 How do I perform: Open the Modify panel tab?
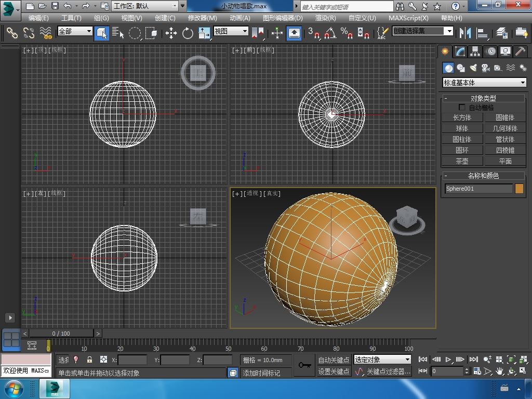coord(460,51)
